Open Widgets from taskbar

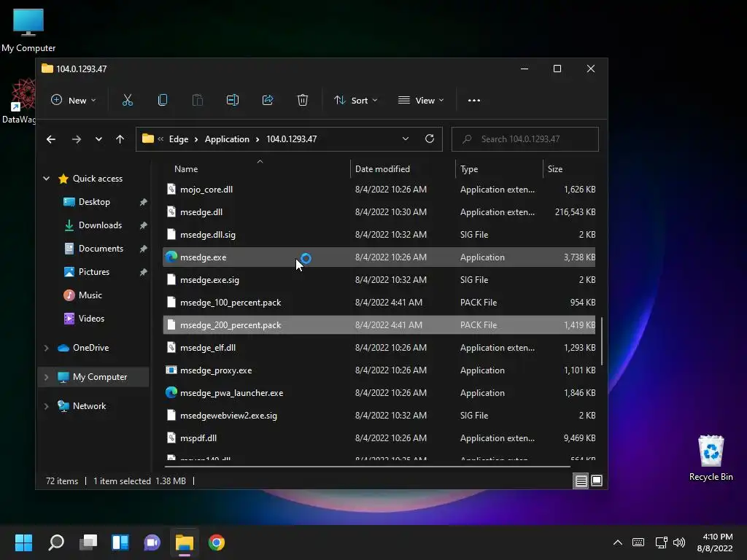[x=120, y=542]
